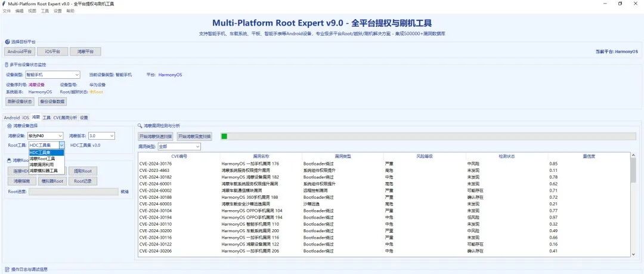Select row CVE-2024-30122
644x274 pixels.
(384, 244)
